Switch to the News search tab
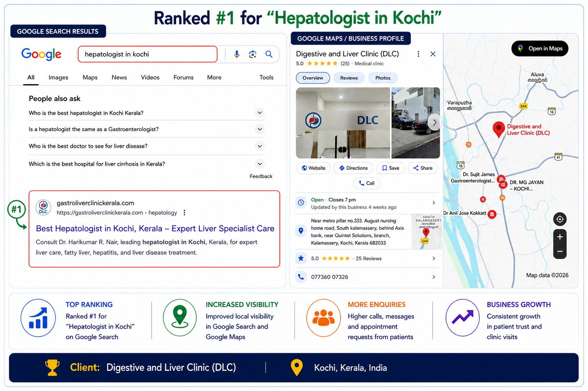 coord(119,77)
